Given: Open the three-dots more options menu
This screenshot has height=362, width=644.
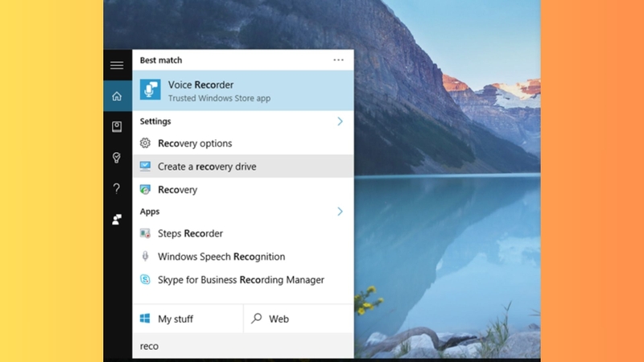Looking at the screenshot, I should coord(338,60).
